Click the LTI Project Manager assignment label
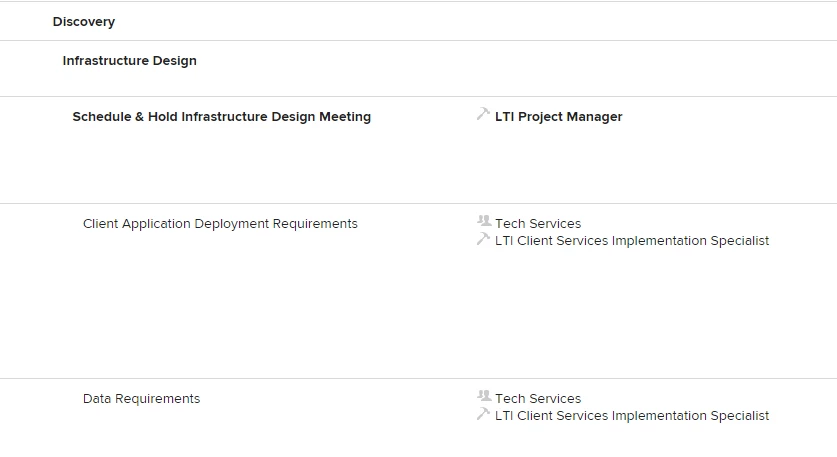Screen dimensions: 837x457 tap(558, 117)
